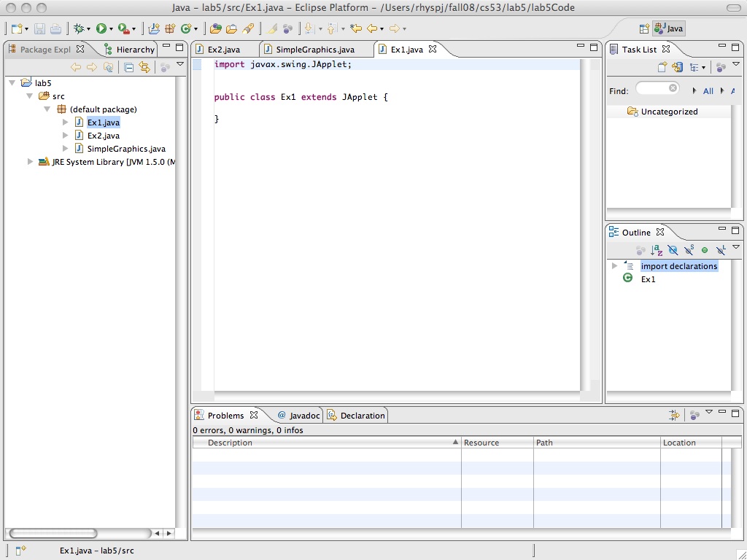Viewport: 747px width, 560px height.
Task: Click the Search flashlight icon
Action: 248,28
